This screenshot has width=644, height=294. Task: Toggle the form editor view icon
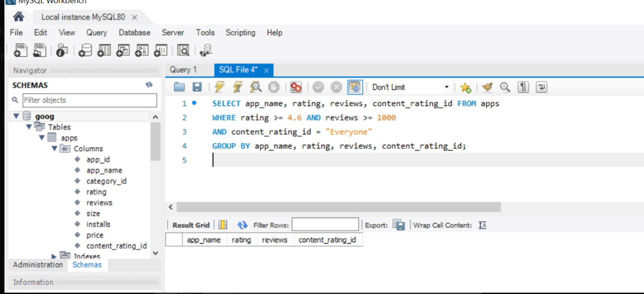click(x=223, y=225)
